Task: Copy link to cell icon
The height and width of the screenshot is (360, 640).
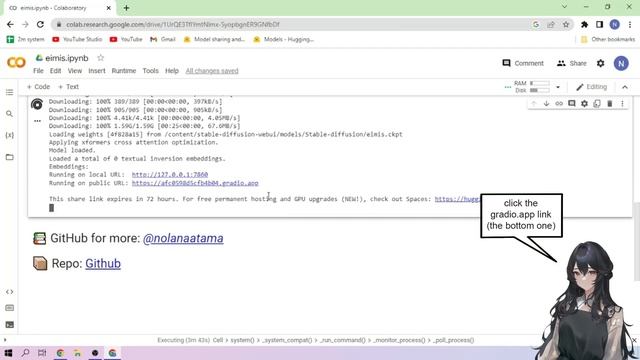Action: [x=559, y=104]
